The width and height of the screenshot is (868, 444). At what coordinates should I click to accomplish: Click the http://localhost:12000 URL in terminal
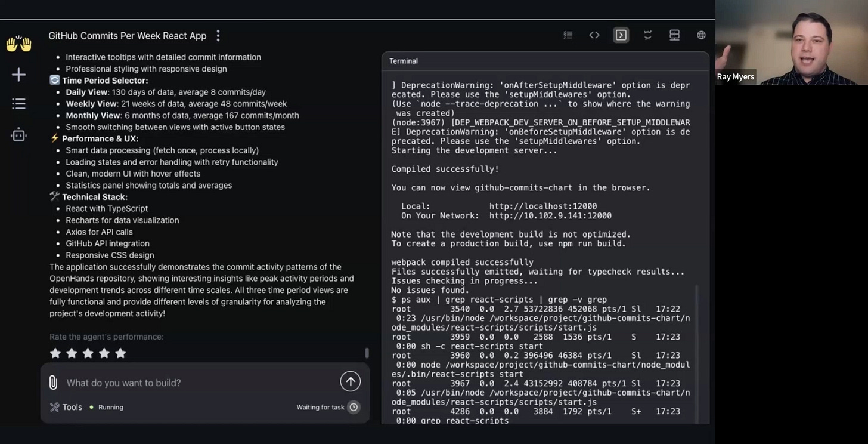click(543, 206)
